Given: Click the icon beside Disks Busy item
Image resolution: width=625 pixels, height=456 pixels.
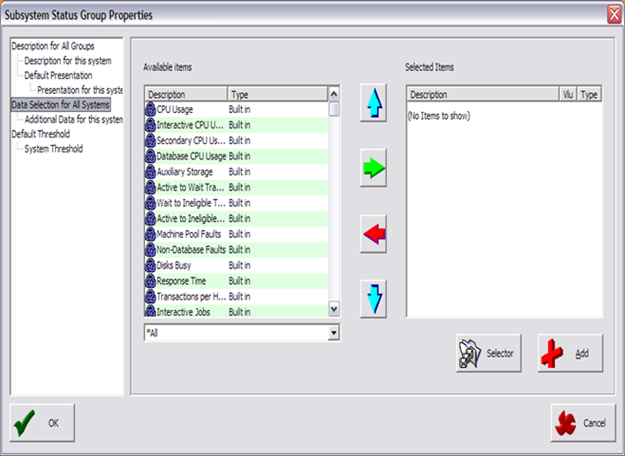Looking at the screenshot, I should pyautogui.click(x=150, y=265).
